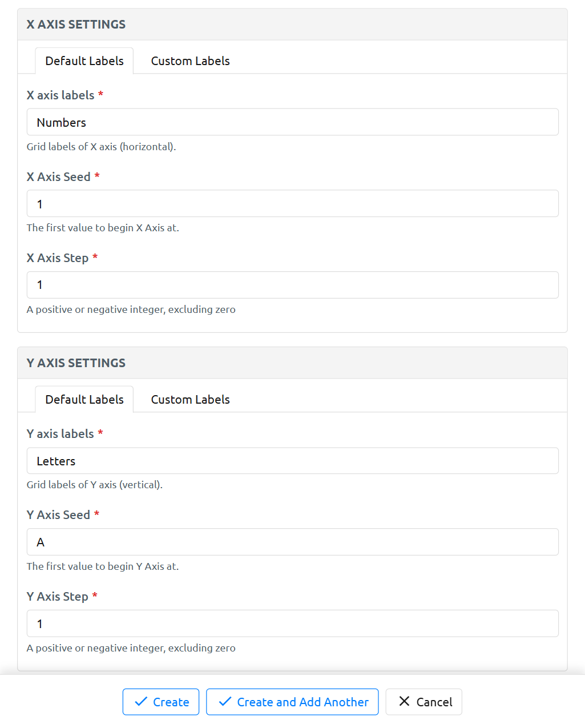Image resolution: width=585 pixels, height=728 pixels.
Task: Focus the X Axis Seed input field
Action: (x=292, y=204)
